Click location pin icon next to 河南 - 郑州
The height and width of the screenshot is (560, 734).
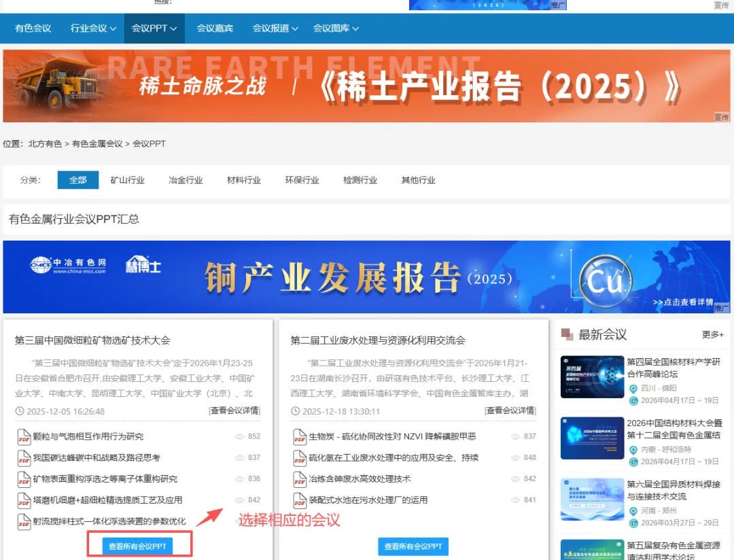[x=633, y=511]
